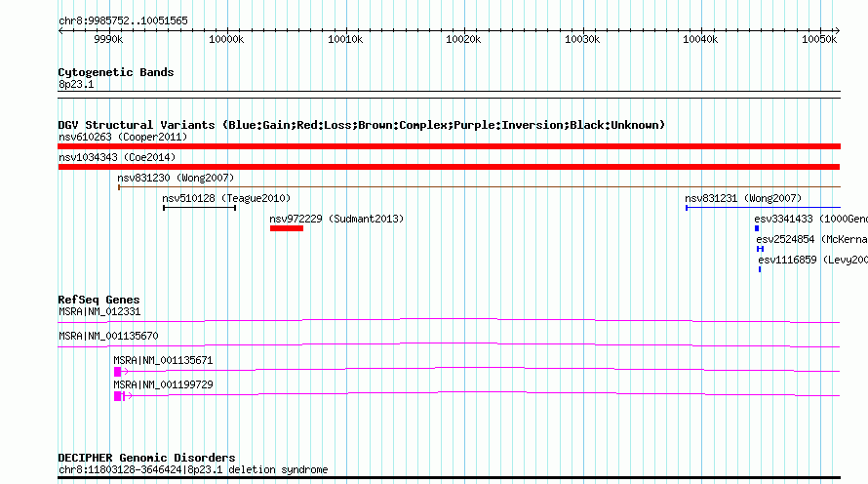The width and height of the screenshot is (868, 484).
Task: Open the 8p23.1 deletion syndrome label
Action: [x=193, y=469]
